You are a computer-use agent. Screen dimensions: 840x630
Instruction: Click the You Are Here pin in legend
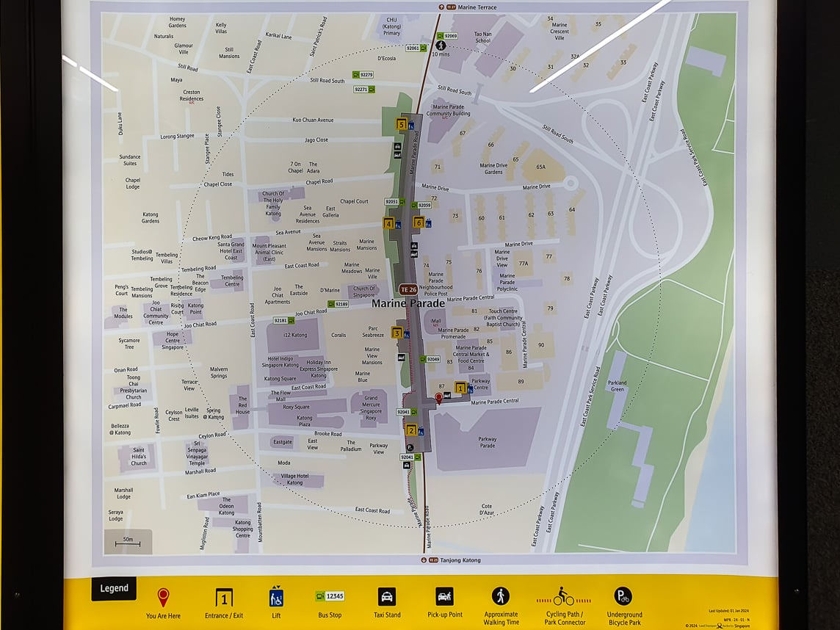163,597
